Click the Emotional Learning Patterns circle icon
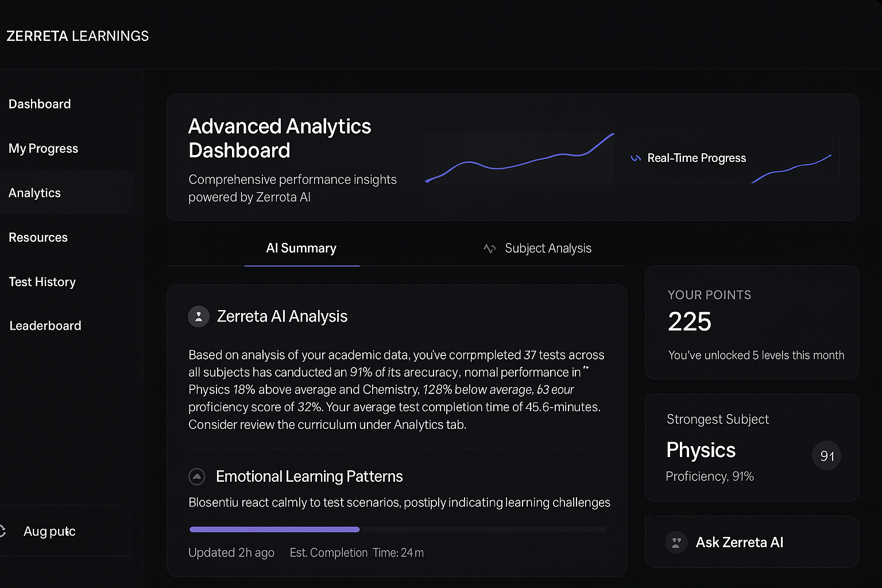Viewport: 882px width, 588px height. pyautogui.click(x=197, y=477)
